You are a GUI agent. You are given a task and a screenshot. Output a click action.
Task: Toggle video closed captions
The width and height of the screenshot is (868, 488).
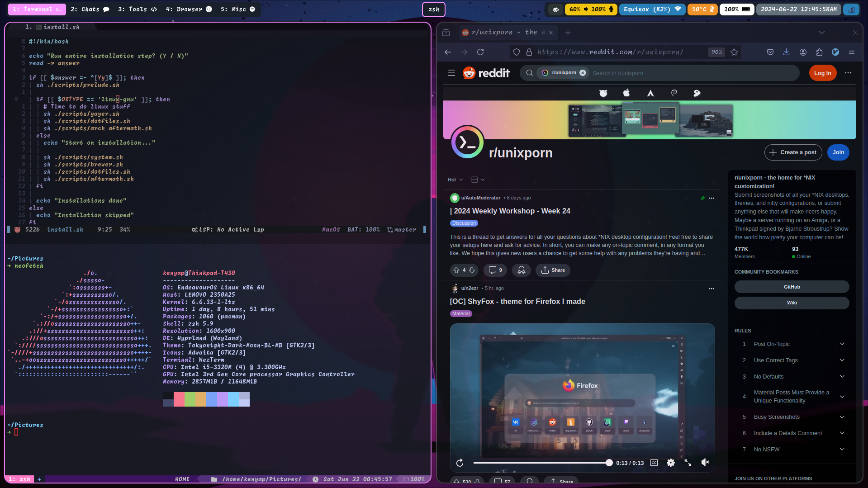[x=654, y=463]
